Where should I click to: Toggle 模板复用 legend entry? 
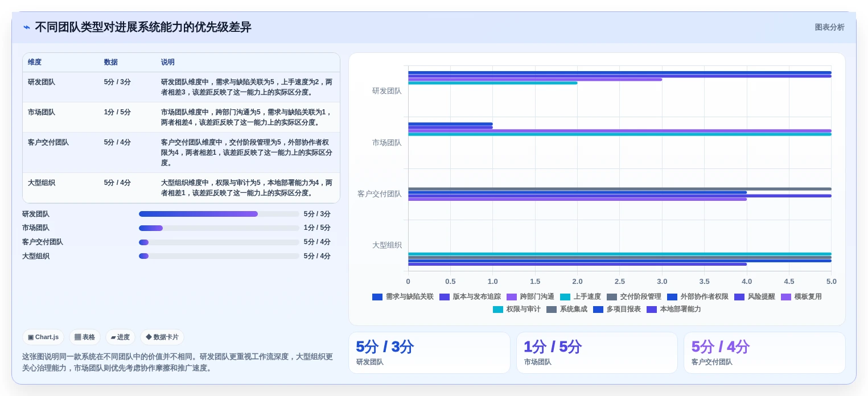[x=801, y=296]
